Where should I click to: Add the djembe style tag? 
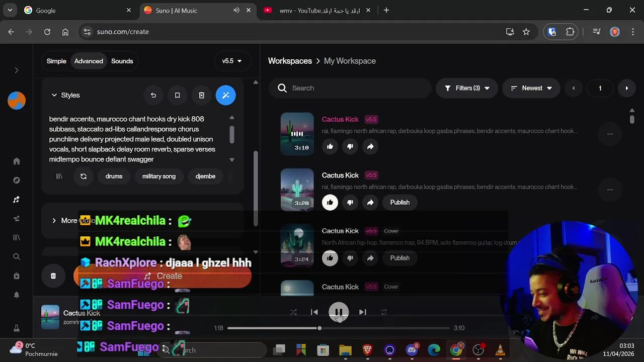205,176
